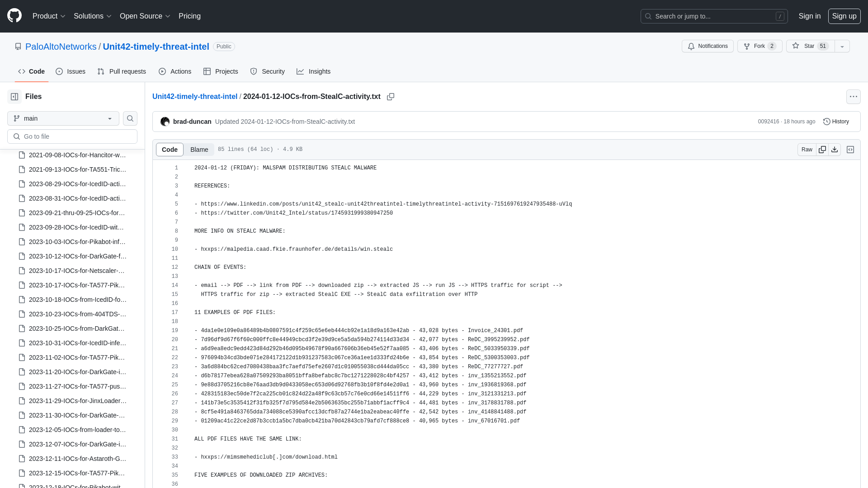Click the Pull requests menu item
Image resolution: width=868 pixels, height=488 pixels.
(x=122, y=71)
